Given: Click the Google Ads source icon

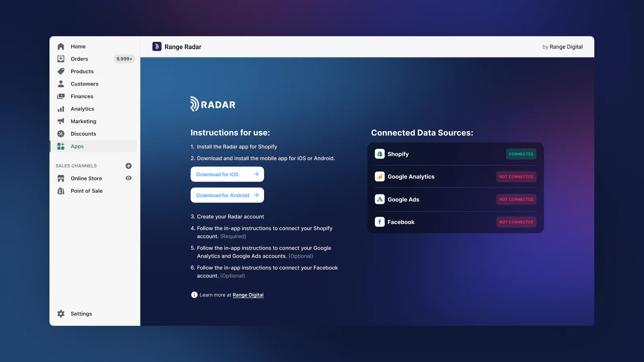Looking at the screenshot, I should point(380,199).
